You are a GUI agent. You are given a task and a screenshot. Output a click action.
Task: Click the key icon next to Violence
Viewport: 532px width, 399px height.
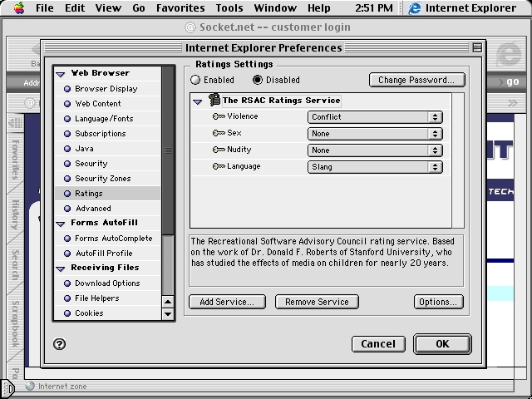[219, 116]
